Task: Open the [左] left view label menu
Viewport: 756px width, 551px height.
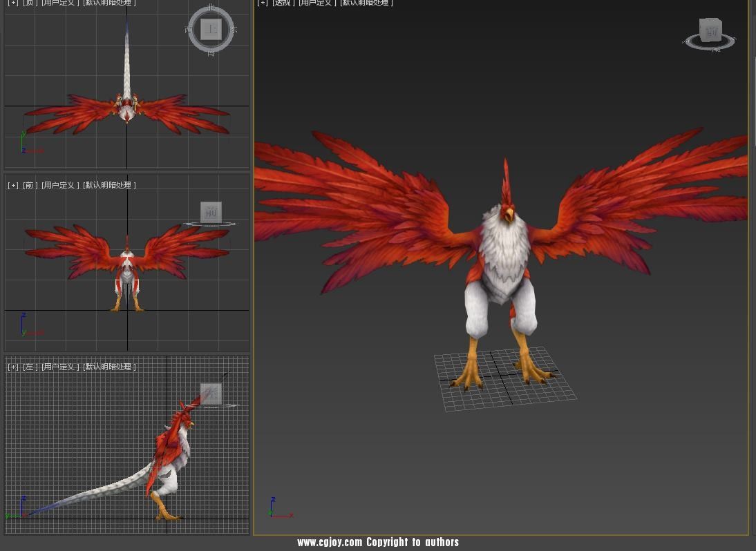Action: (x=30, y=367)
